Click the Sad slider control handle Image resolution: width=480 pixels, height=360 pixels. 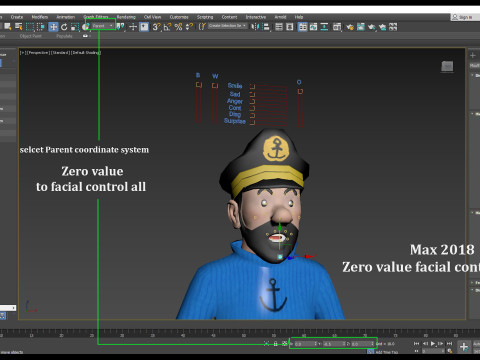point(252,95)
